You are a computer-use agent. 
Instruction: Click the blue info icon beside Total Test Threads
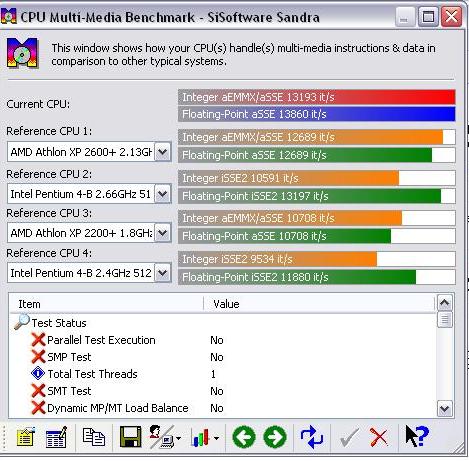pyautogui.click(x=38, y=373)
